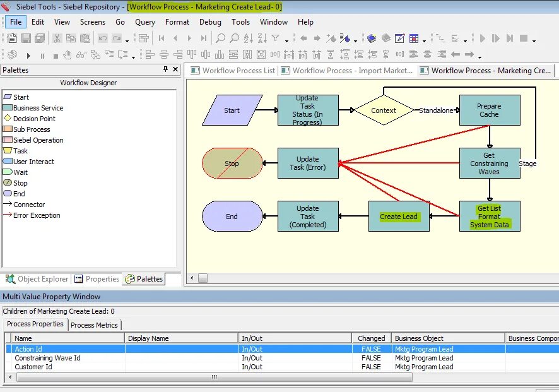
Task: Select the Process Properties tab
Action: tap(35, 324)
